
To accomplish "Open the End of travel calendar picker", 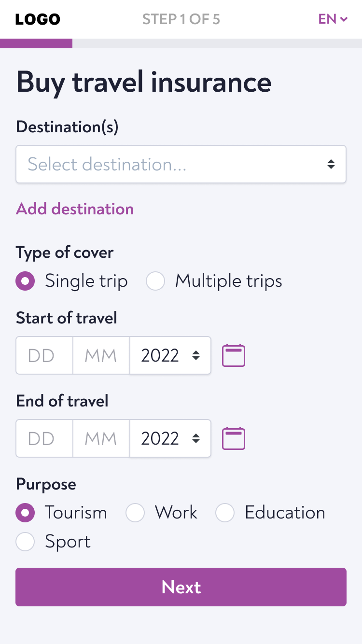I will pos(234,439).
